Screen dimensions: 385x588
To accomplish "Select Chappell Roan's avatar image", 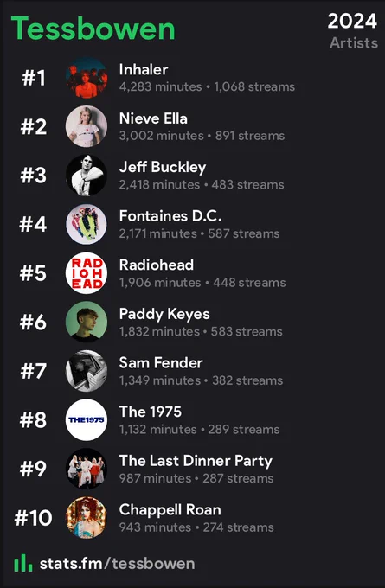I will click(x=87, y=517).
